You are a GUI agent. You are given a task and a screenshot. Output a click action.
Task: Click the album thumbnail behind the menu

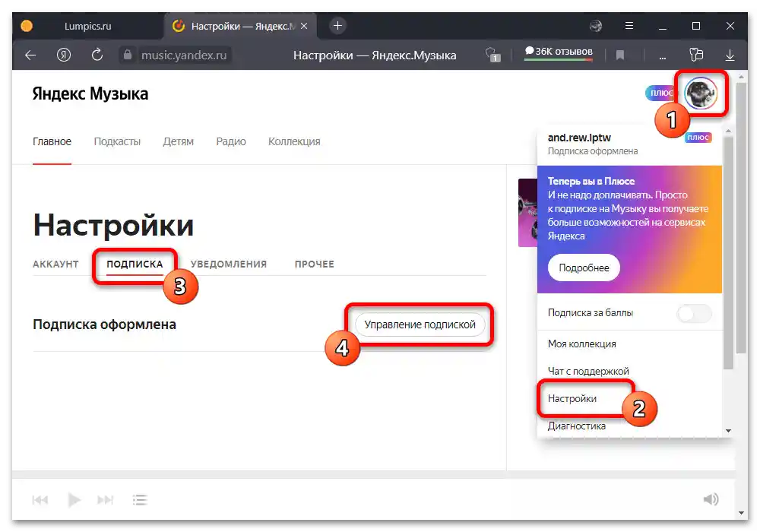(x=527, y=213)
